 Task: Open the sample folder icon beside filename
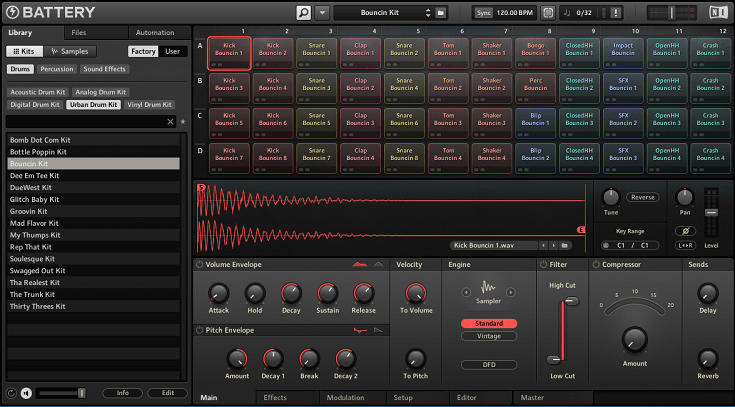pyautogui.click(x=564, y=245)
